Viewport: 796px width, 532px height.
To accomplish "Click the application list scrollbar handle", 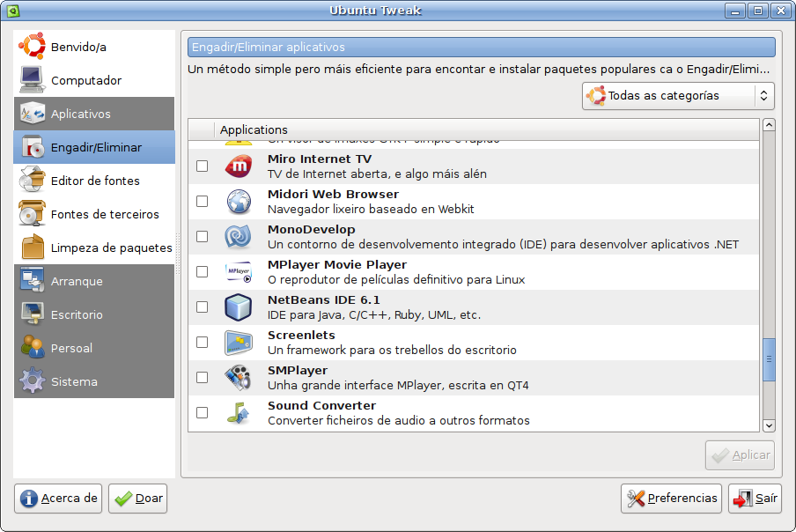I will (768, 359).
